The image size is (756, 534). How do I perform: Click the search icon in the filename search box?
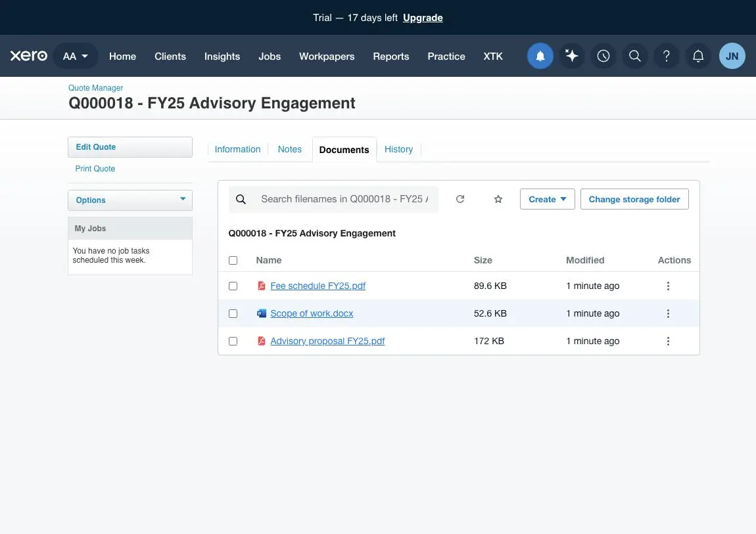pyautogui.click(x=241, y=200)
